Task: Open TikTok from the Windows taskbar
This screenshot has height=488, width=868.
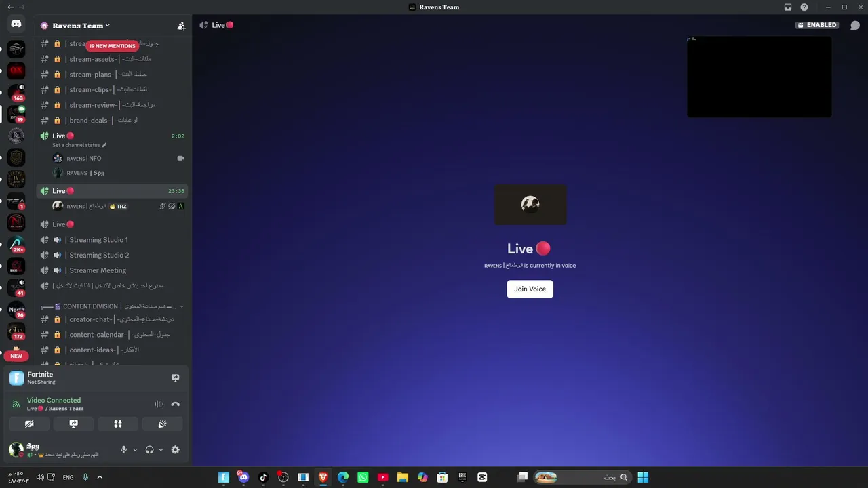Action: pos(263,477)
